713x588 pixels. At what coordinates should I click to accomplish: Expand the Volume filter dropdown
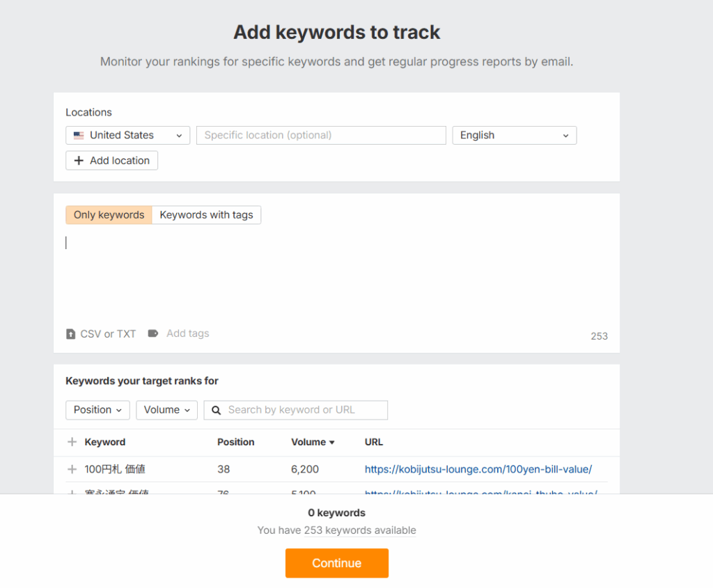[x=166, y=410]
